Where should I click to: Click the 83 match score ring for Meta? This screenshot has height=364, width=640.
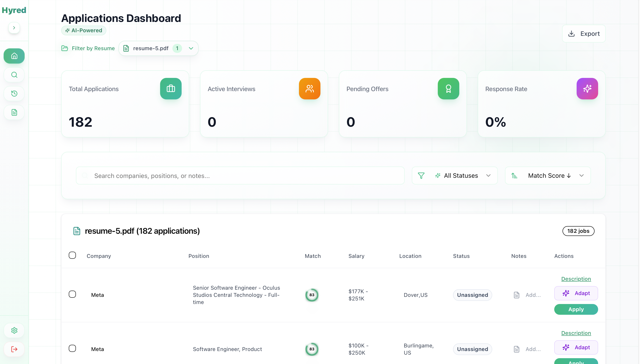311,295
